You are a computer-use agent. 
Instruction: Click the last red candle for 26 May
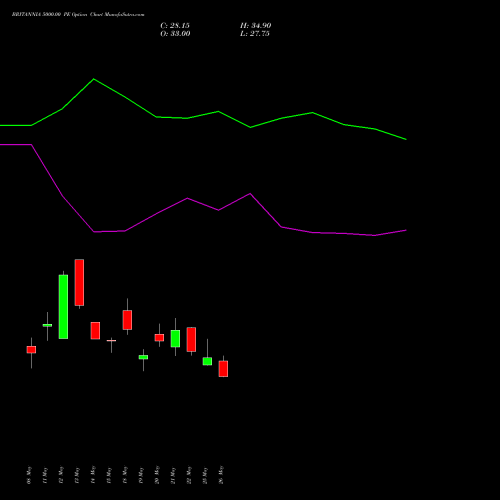click(x=223, y=369)
